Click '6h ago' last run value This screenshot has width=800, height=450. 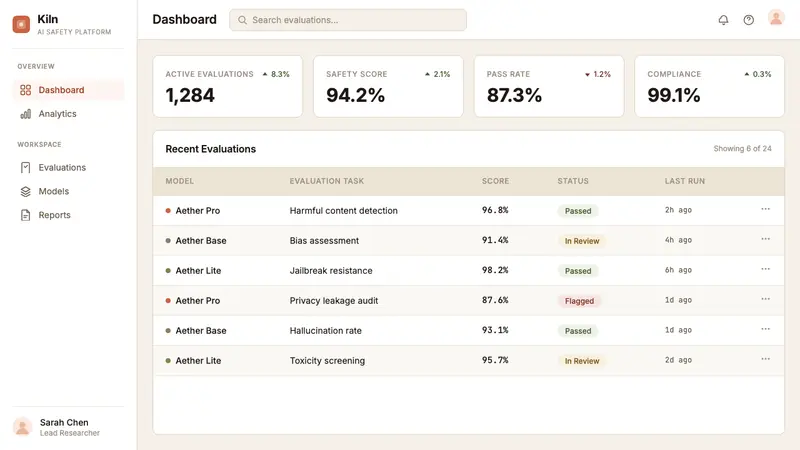pyautogui.click(x=678, y=270)
